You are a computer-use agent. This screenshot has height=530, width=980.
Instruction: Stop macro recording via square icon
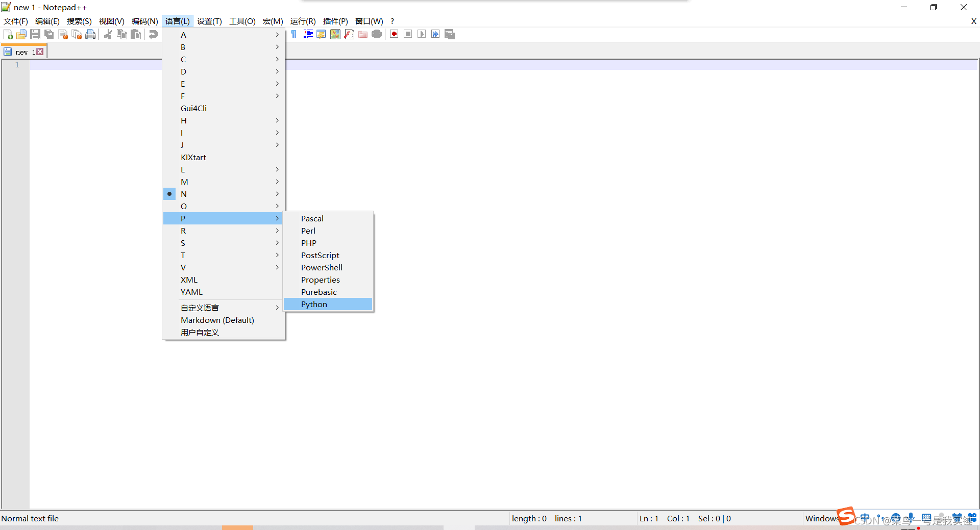[408, 34]
